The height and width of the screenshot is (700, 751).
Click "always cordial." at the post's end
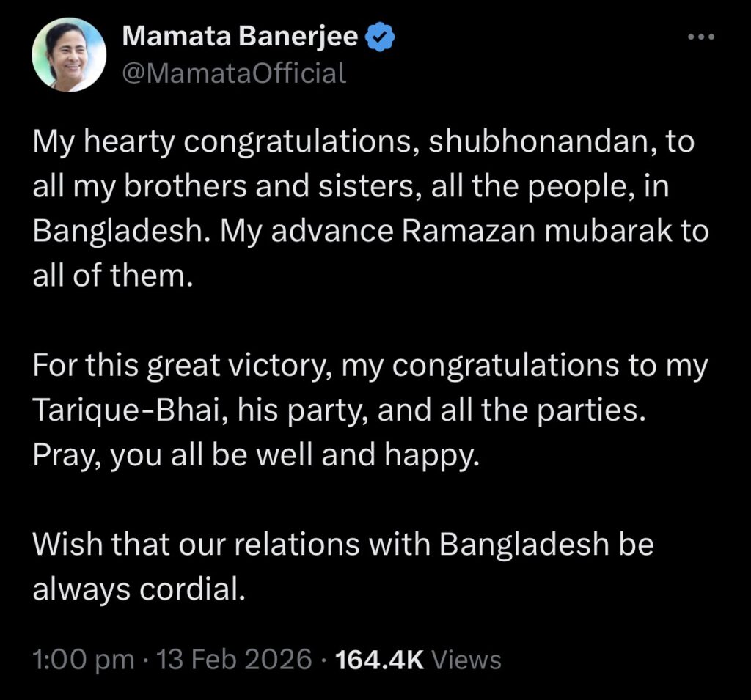click(136, 589)
